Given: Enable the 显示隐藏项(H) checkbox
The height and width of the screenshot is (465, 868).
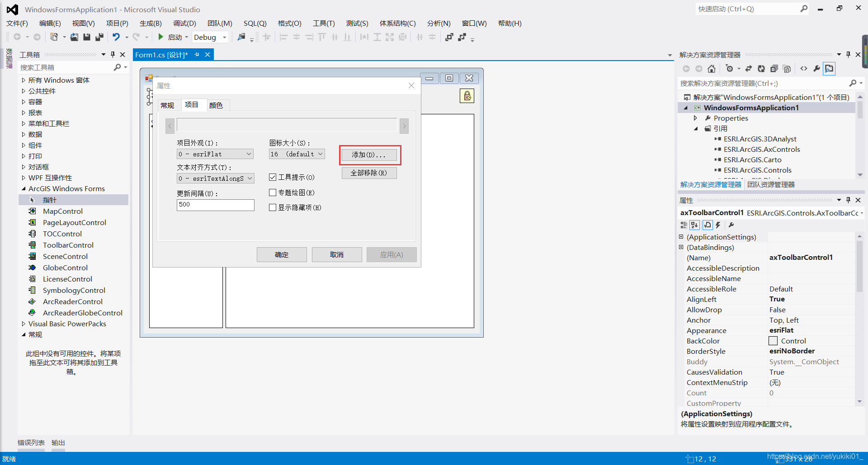Looking at the screenshot, I should click(x=273, y=207).
